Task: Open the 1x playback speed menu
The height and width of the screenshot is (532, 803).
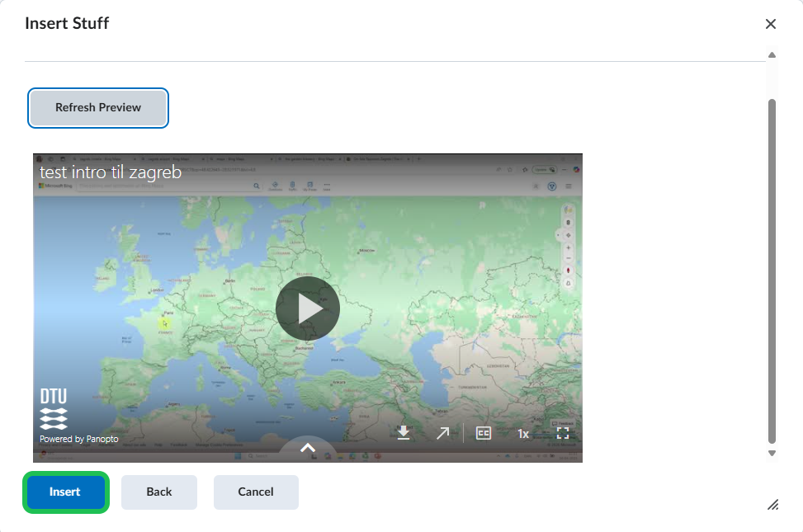Action: pos(523,433)
